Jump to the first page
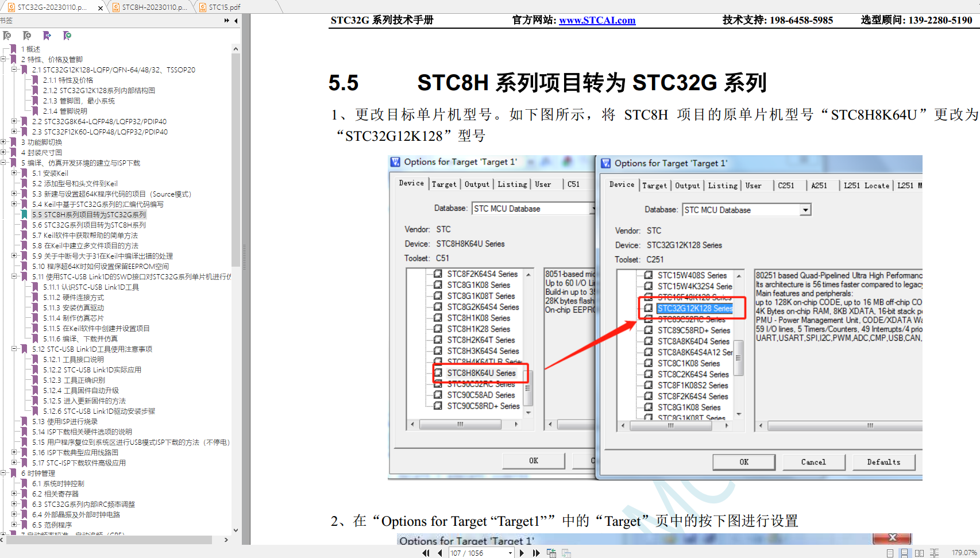Screen dimensions: 980x558 coord(426,553)
